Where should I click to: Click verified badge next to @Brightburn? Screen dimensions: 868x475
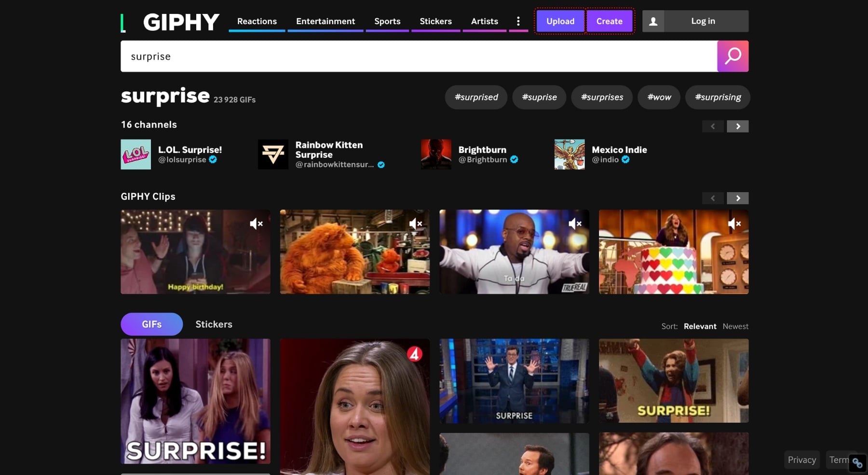coord(514,160)
